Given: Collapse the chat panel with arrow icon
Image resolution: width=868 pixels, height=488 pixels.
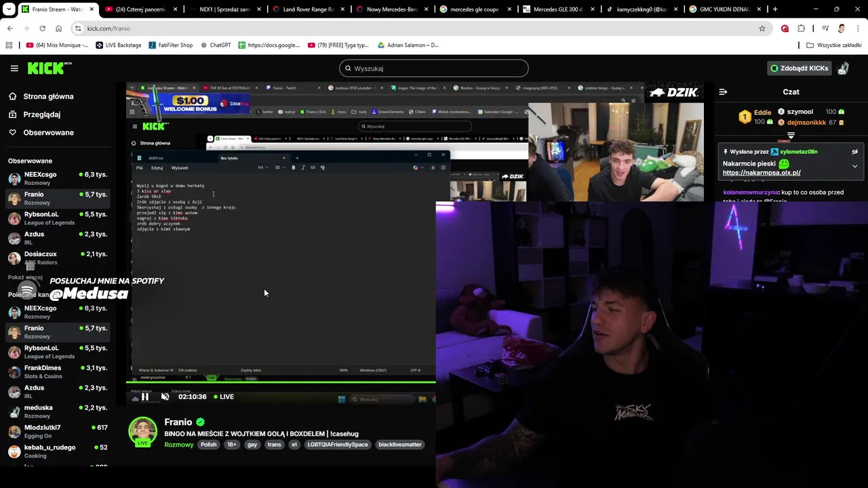Looking at the screenshot, I should pos(723,91).
